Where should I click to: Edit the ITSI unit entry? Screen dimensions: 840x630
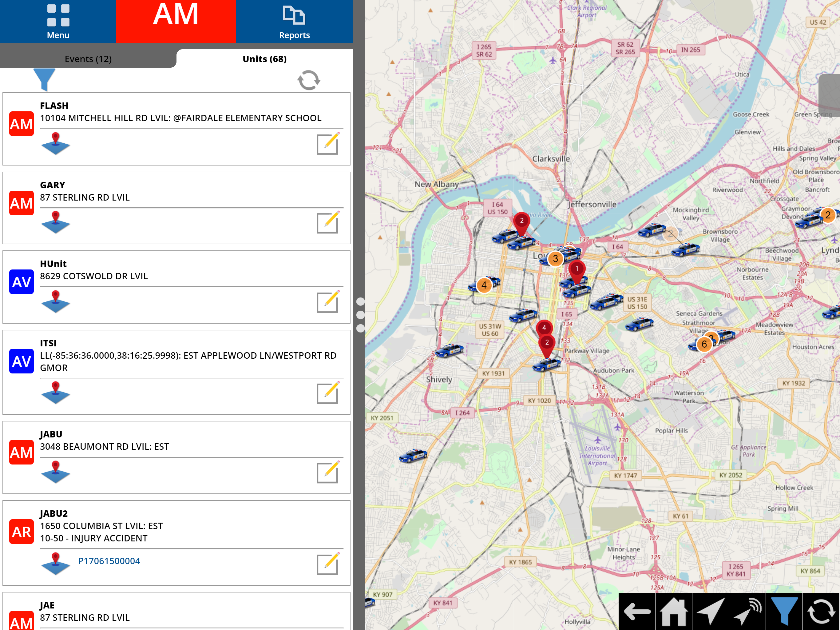(328, 393)
